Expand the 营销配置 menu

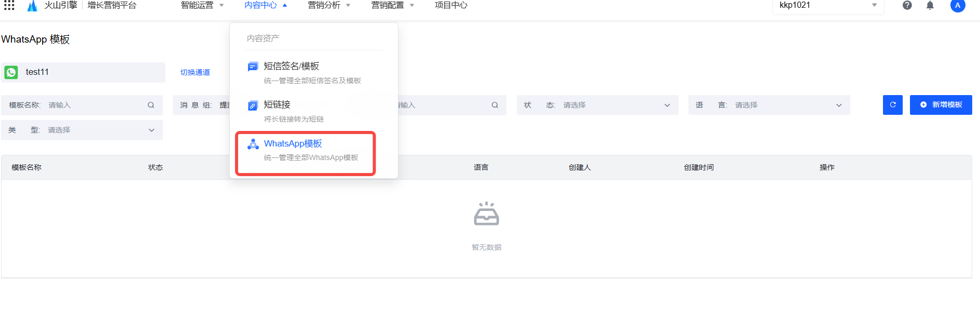[x=393, y=5]
